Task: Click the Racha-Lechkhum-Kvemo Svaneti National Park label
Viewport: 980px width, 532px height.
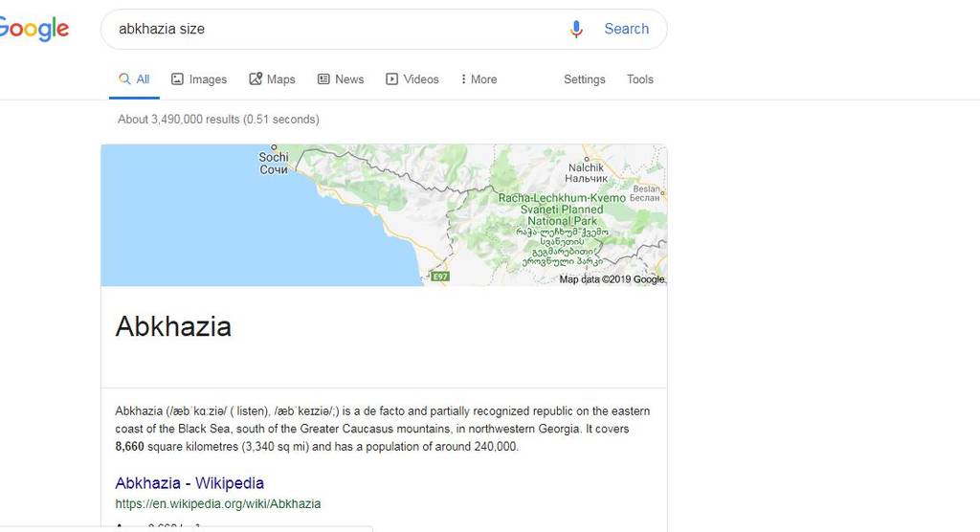Action: tap(562, 210)
